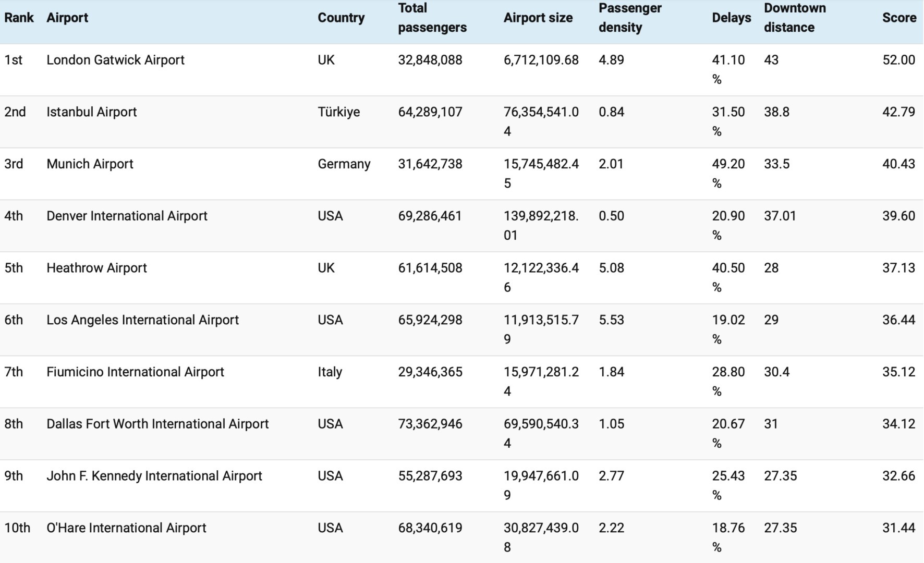Screen dimensions: 924x563
Task: Sort by Total passengers header
Action: (432, 18)
